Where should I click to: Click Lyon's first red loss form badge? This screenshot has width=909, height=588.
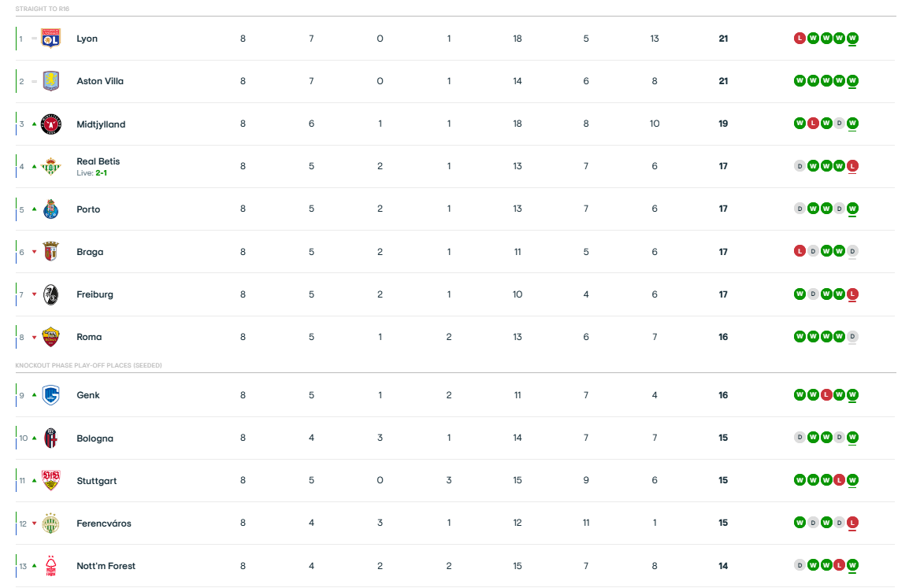800,38
